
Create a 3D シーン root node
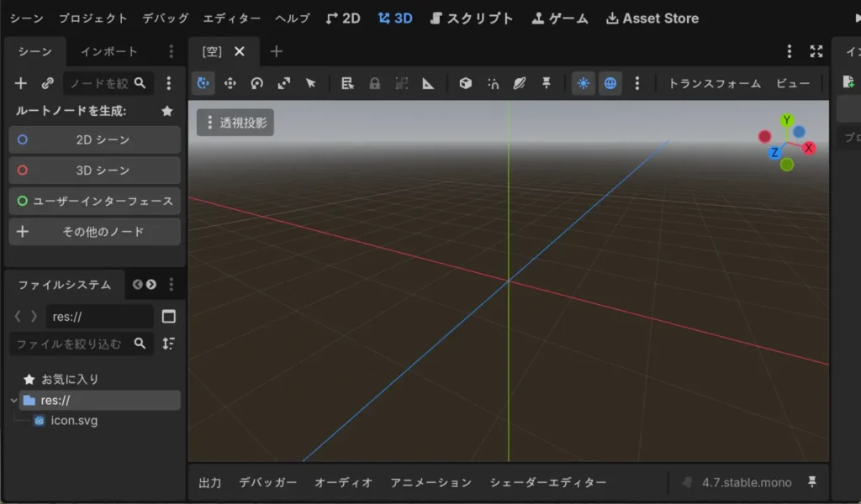click(94, 171)
